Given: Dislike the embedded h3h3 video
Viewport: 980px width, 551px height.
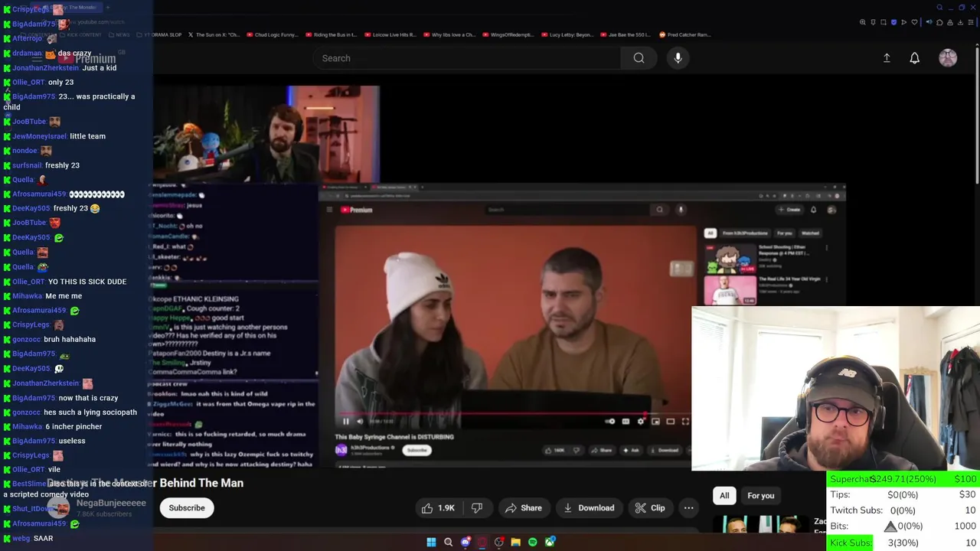Looking at the screenshot, I should pyautogui.click(x=577, y=450).
